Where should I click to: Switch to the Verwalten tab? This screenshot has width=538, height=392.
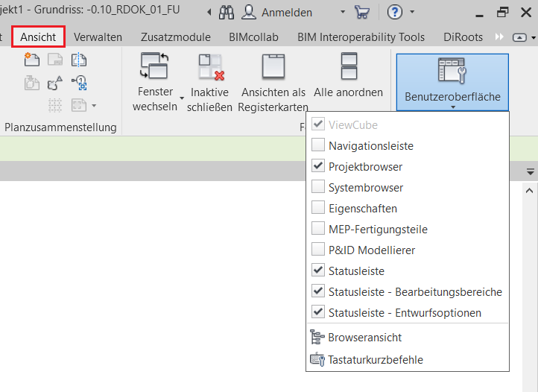pos(98,37)
